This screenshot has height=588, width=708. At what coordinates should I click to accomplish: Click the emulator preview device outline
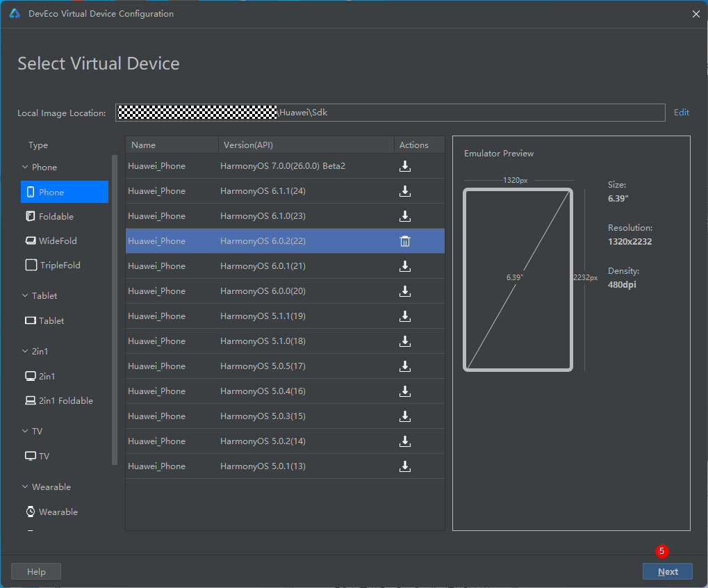click(518, 280)
